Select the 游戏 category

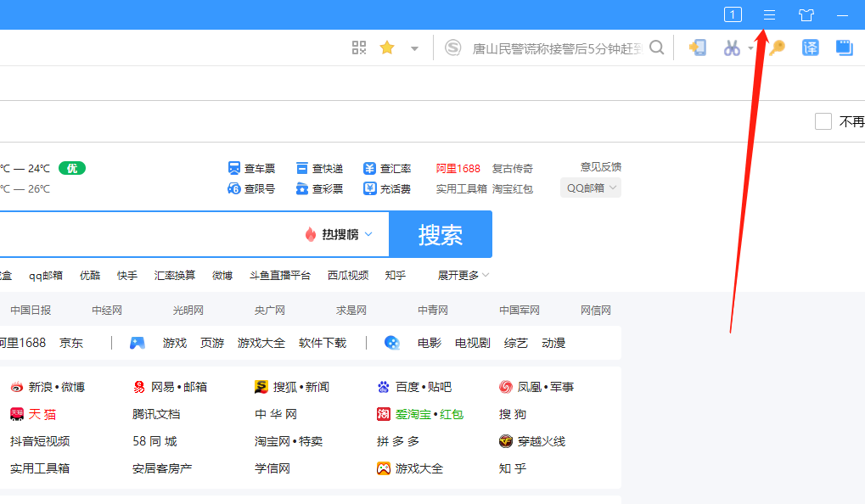point(175,343)
